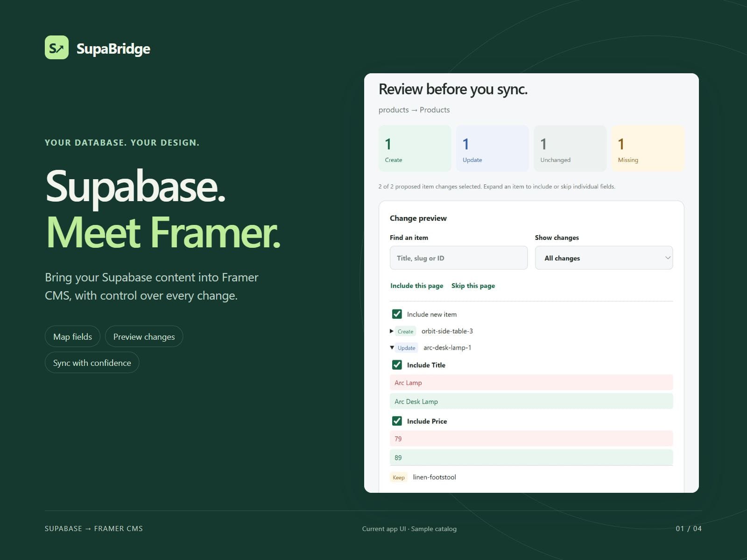The height and width of the screenshot is (560, 747).
Task: Open the Missing summary card
Action: [648, 148]
